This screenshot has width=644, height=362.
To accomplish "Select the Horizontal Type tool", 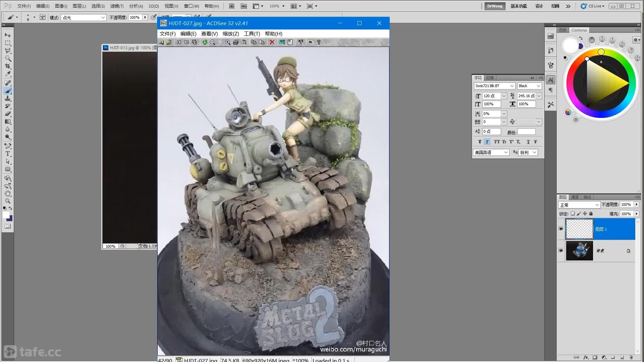I will [8, 154].
